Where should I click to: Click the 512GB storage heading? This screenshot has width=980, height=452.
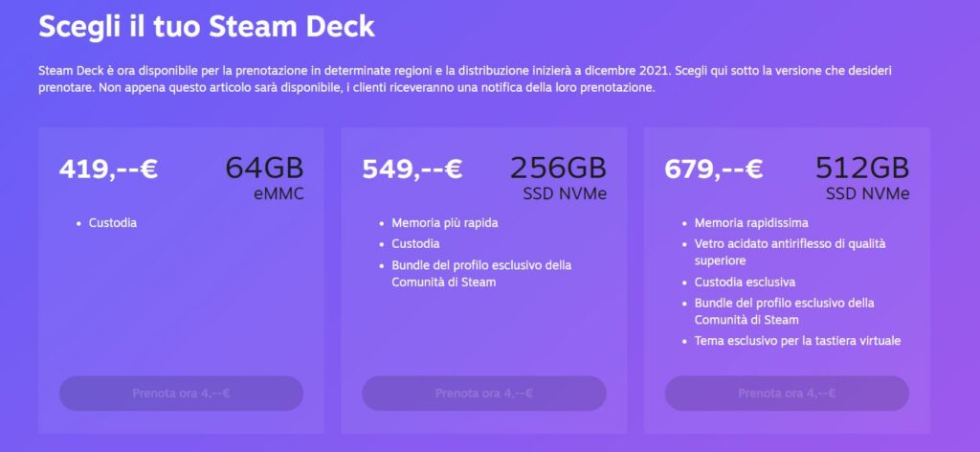[x=861, y=169]
